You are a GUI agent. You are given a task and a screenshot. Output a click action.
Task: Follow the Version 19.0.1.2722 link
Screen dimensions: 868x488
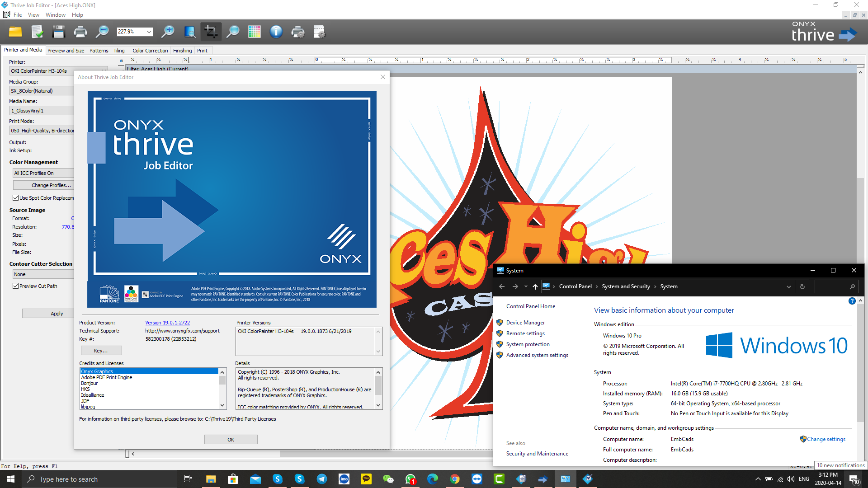click(167, 322)
